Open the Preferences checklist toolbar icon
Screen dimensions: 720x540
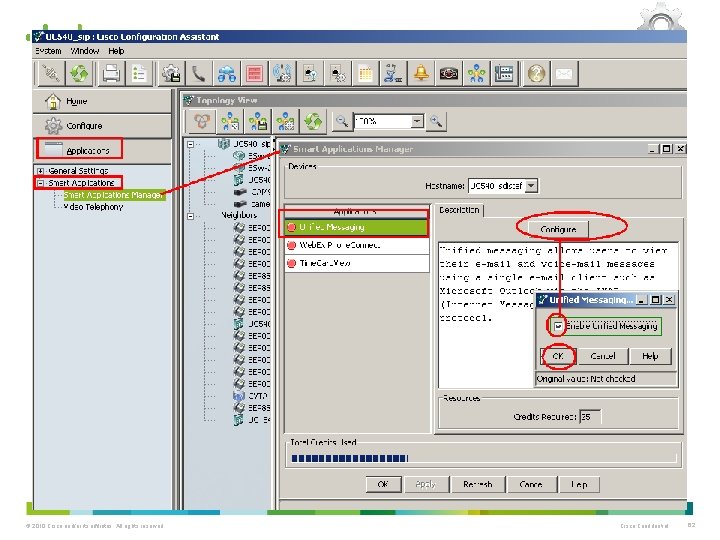(x=139, y=73)
